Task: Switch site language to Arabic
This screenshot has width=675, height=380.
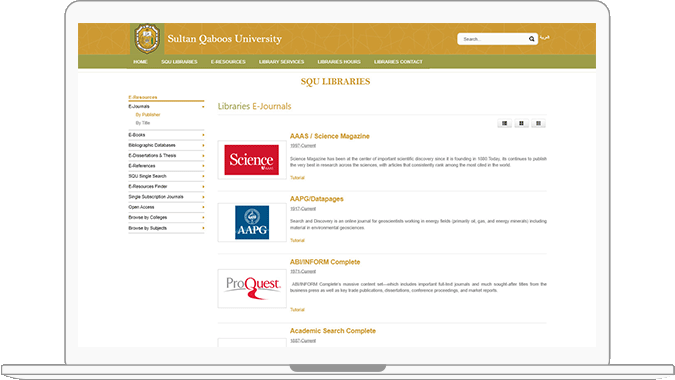Action: [x=545, y=38]
